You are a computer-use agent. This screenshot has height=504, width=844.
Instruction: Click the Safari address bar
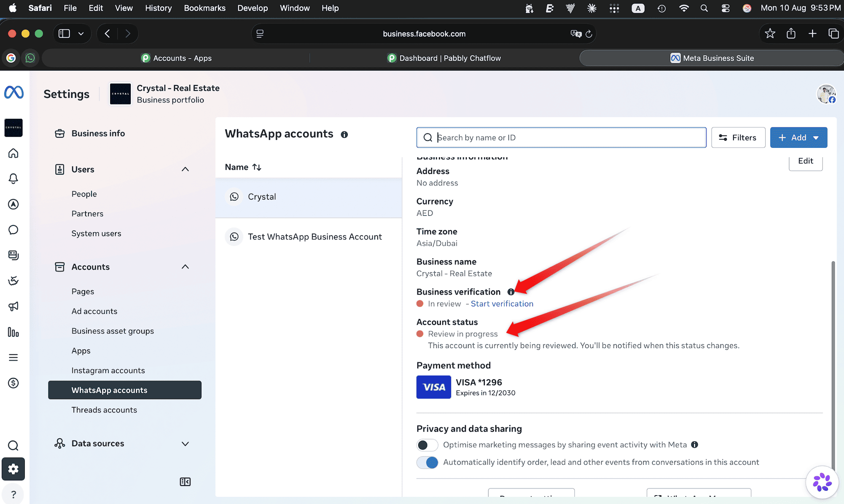pos(424,34)
